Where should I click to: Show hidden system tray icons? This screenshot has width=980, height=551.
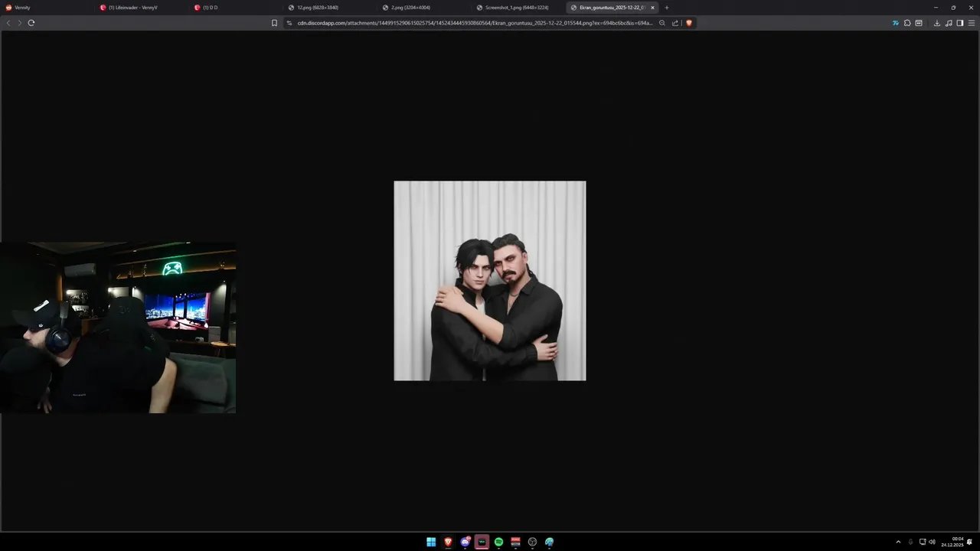(x=898, y=542)
